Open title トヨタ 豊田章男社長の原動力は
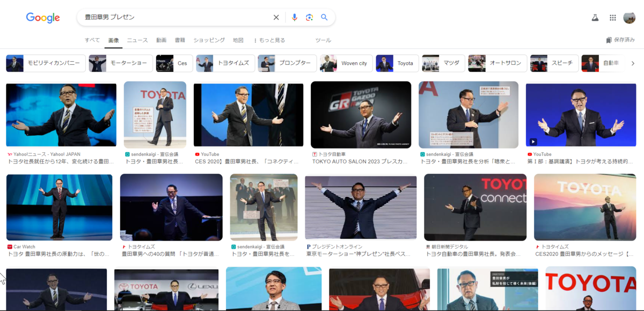The image size is (644, 311). [58, 254]
